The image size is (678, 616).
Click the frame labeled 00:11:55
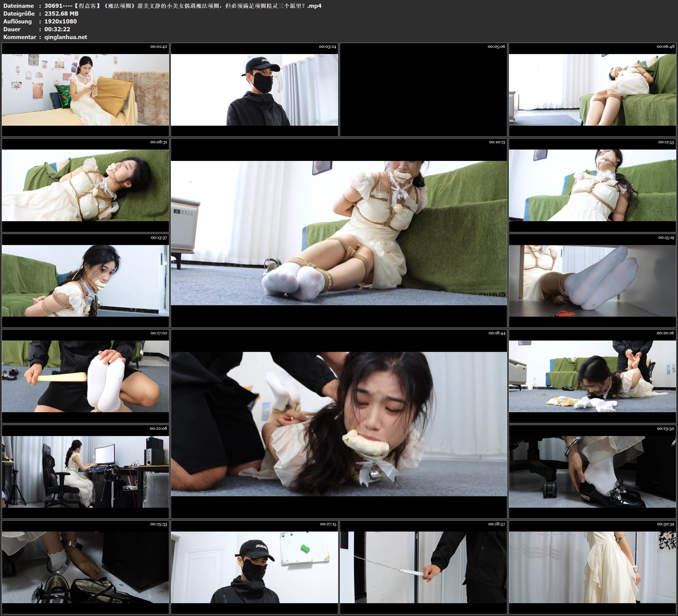pyautogui.click(x=592, y=185)
